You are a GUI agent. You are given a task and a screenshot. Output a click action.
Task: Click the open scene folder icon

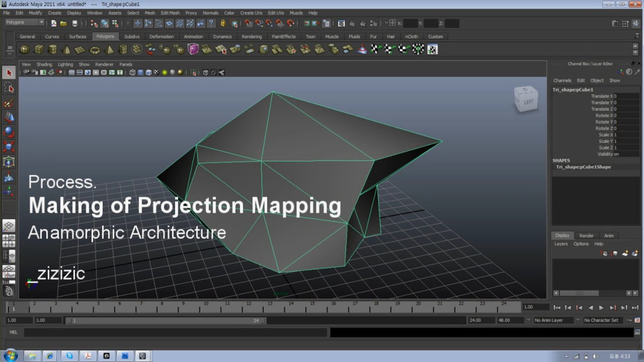[64, 24]
